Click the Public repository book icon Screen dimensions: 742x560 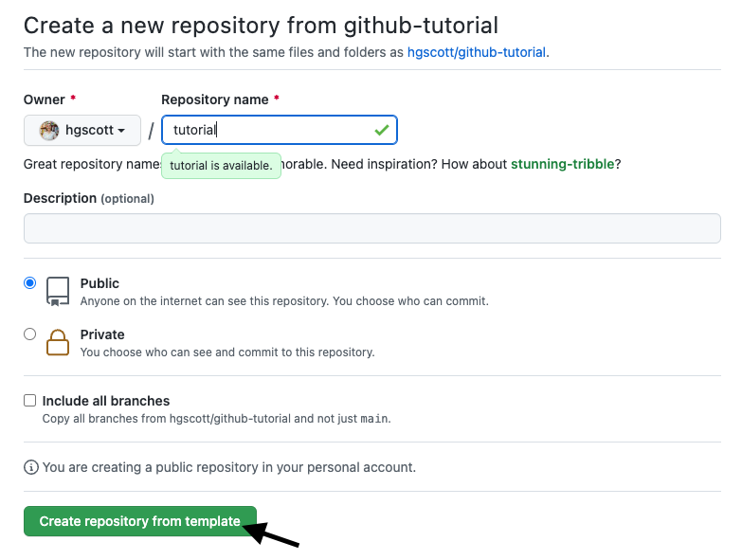(58, 291)
